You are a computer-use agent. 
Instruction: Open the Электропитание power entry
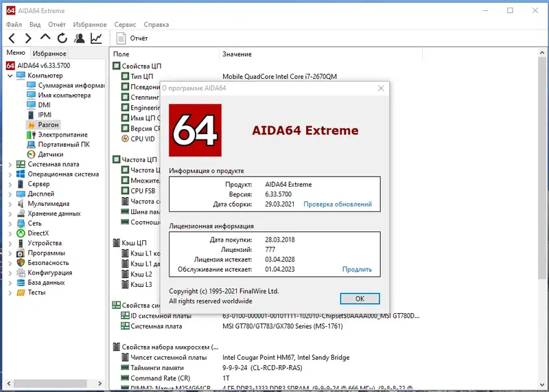pos(58,135)
